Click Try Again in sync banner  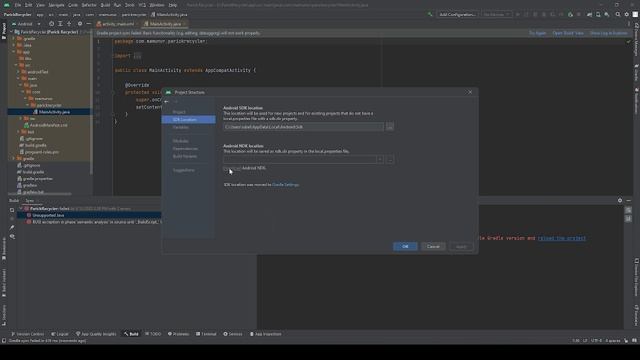click(538, 33)
